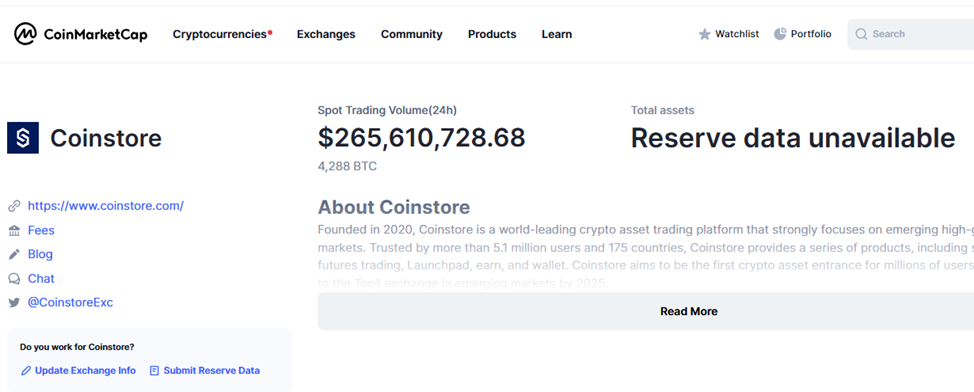The height and width of the screenshot is (392, 974).
Task: Focus the Search input field
Action: (911, 34)
